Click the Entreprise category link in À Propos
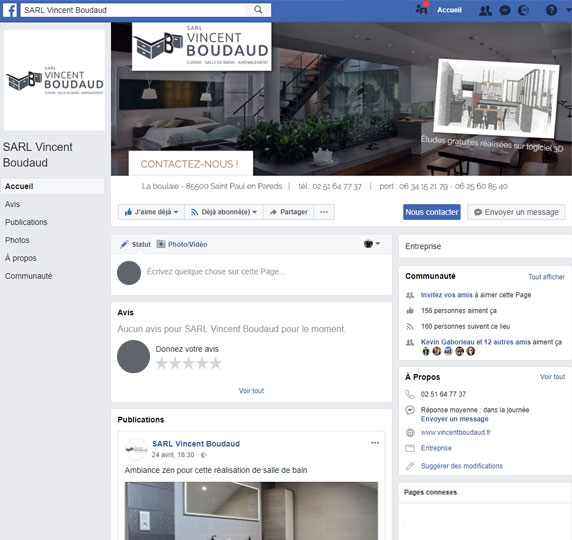Image resolution: width=572 pixels, height=540 pixels. coord(436,448)
